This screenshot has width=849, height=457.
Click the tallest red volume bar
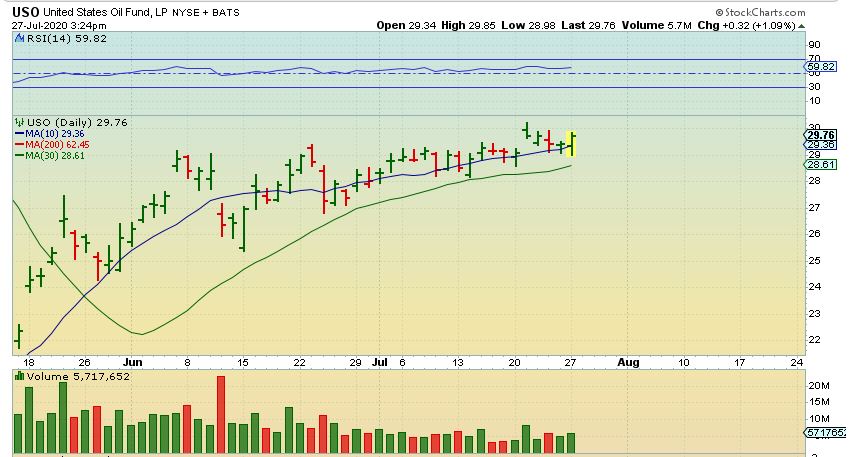click(x=220, y=414)
